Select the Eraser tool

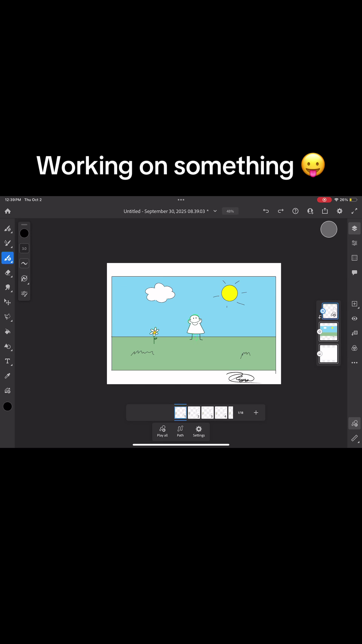click(x=8, y=273)
